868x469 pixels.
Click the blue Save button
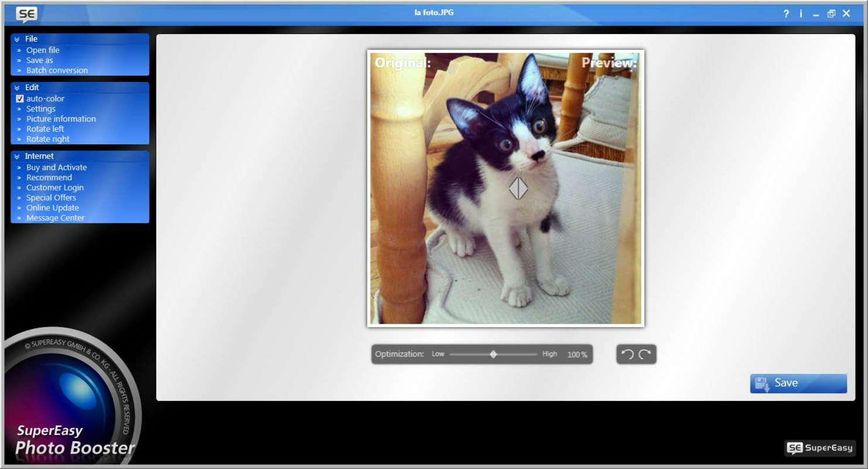click(798, 383)
